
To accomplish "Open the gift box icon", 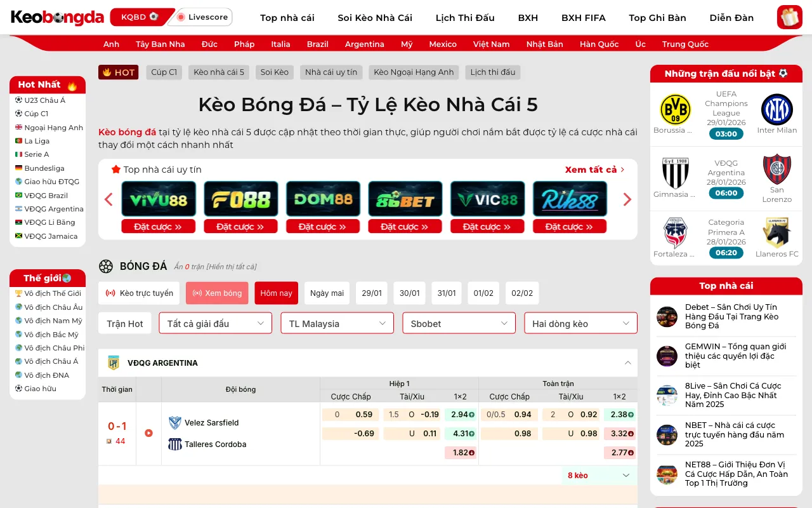I will (x=789, y=17).
